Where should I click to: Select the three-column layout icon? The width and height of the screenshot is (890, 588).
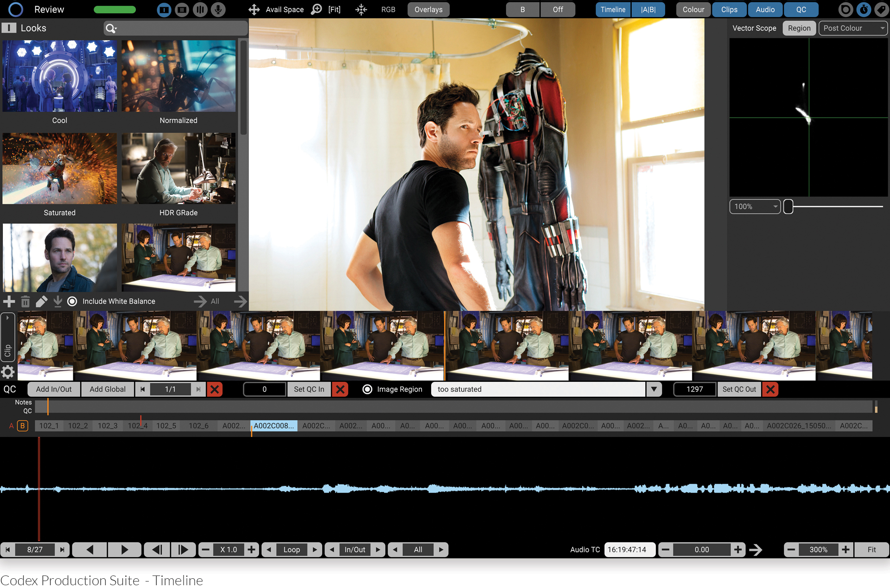[200, 9]
